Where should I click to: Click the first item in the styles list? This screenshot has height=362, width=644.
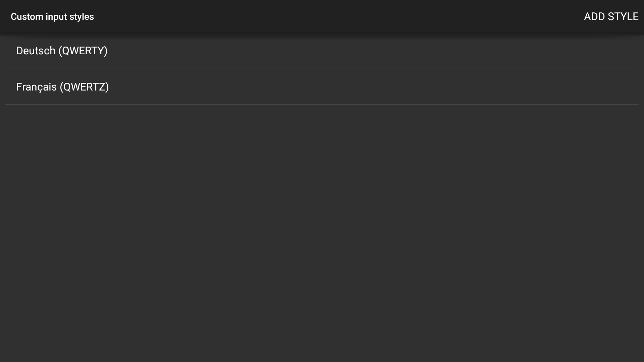tap(322, 51)
